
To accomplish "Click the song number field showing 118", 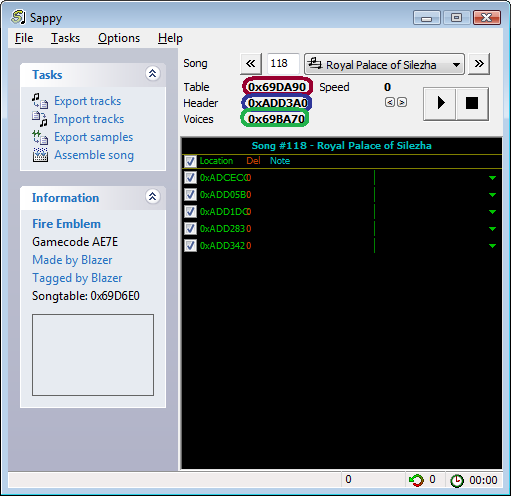I will pos(283,63).
